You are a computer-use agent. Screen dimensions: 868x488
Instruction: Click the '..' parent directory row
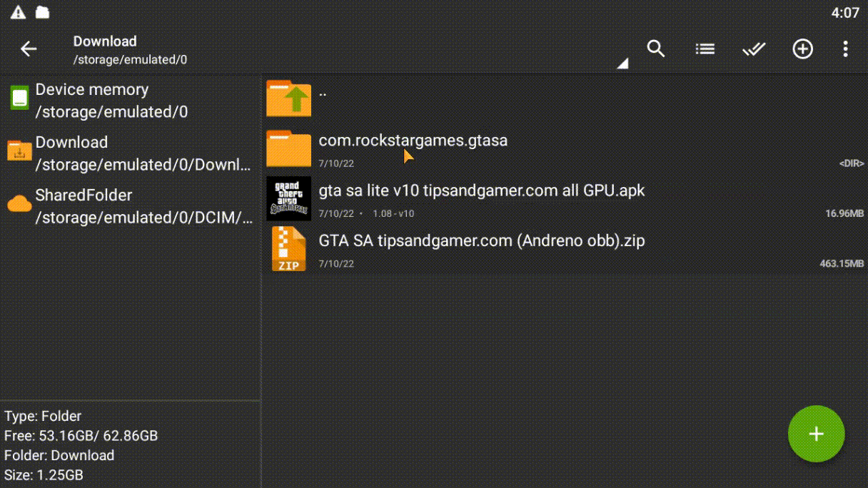tap(565, 98)
